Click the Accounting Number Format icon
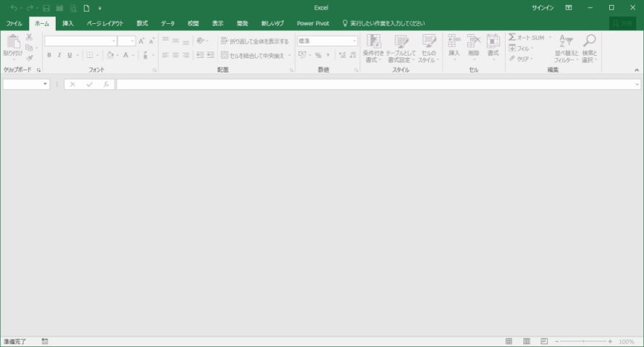 pos(302,55)
